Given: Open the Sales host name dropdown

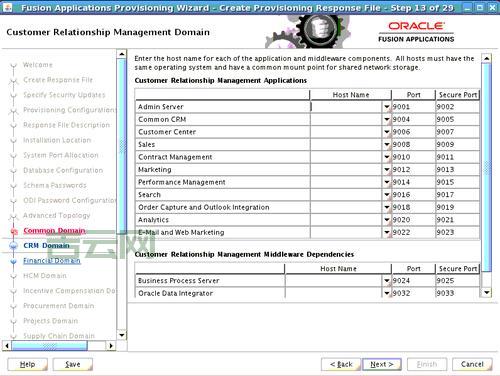Looking at the screenshot, I should [x=386, y=144].
